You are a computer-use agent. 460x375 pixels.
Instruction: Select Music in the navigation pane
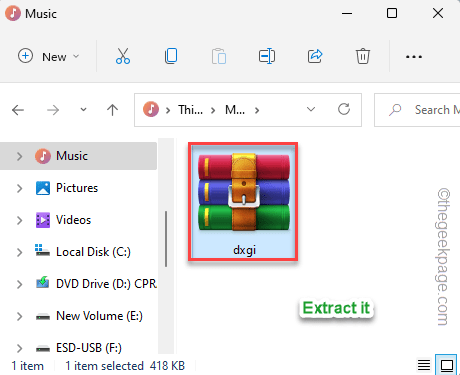pyautogui.click(x=78, y=156)
